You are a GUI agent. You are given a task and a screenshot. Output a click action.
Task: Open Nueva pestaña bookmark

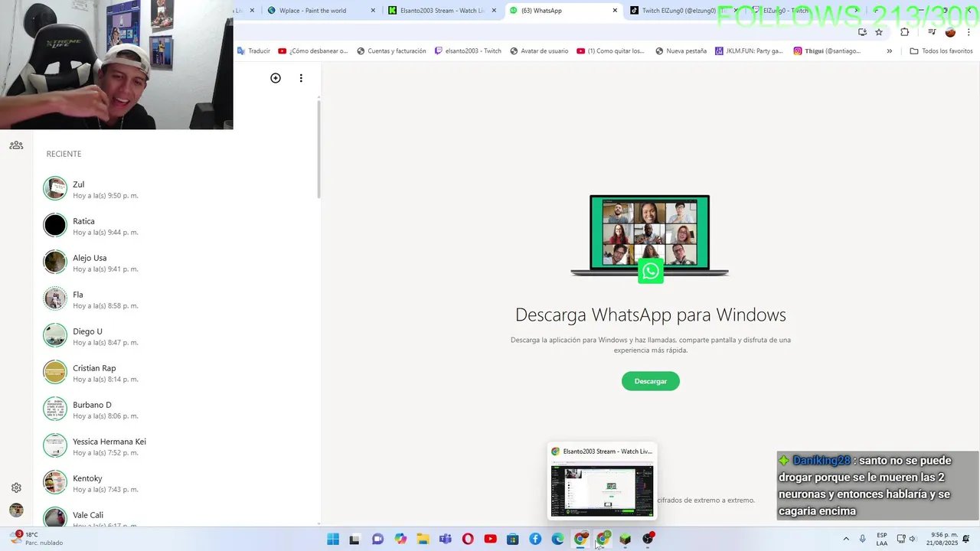pos(681,51)
